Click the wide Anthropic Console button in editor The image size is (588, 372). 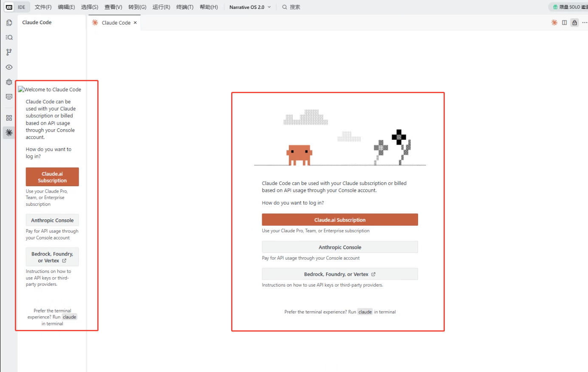tap(340, 247)
